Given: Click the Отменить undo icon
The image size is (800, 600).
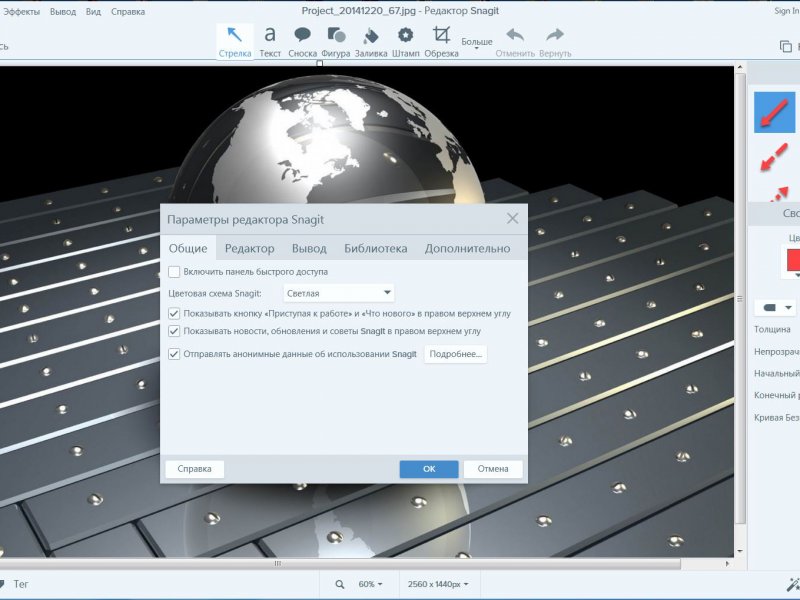Looking at the screenshot, I should [x=515, y=35].
